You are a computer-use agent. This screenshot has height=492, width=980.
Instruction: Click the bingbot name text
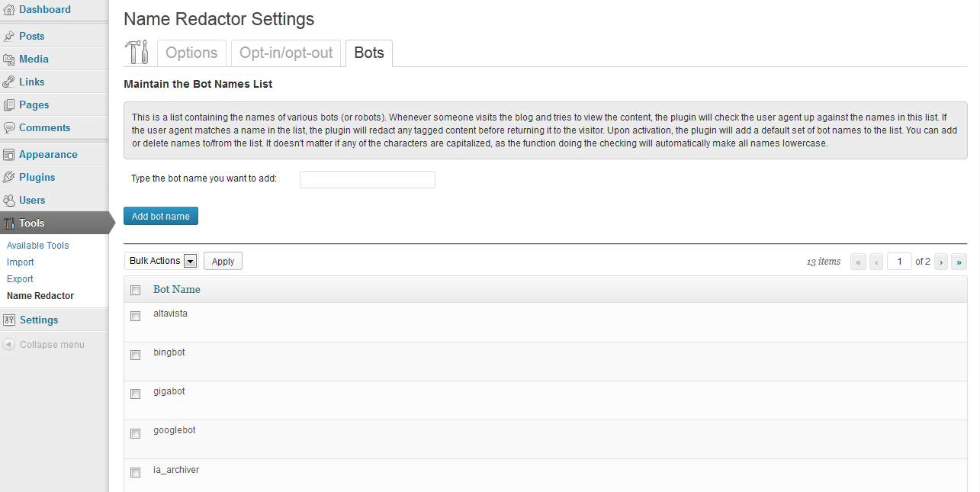169,352
